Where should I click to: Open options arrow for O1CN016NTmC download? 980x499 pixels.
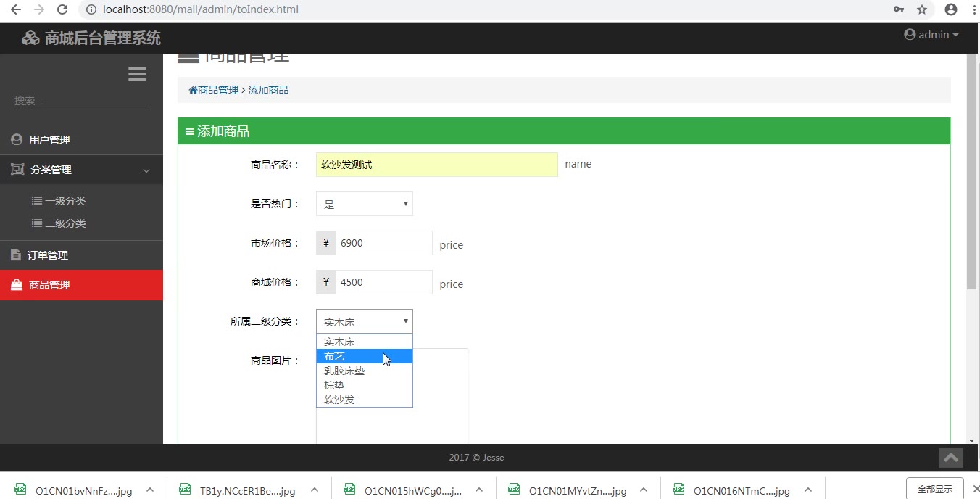(x=808, y=490)
